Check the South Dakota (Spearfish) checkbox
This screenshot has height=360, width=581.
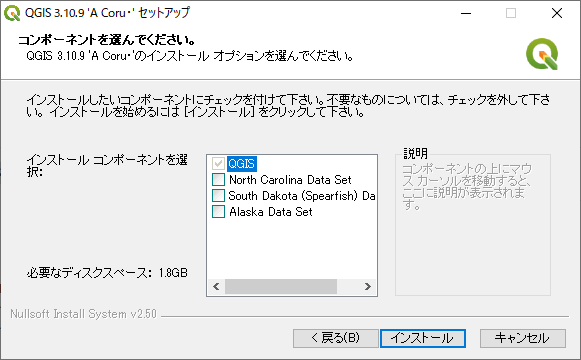coord(218,196)
